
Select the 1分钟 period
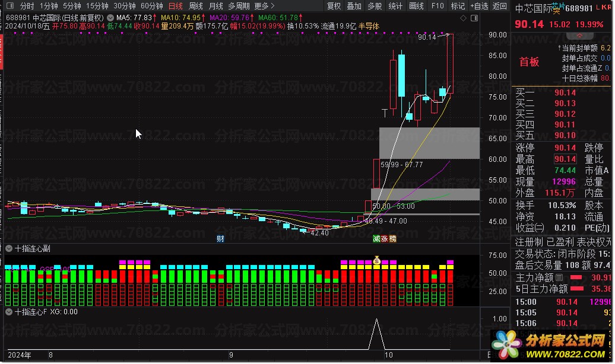point(49,6)
